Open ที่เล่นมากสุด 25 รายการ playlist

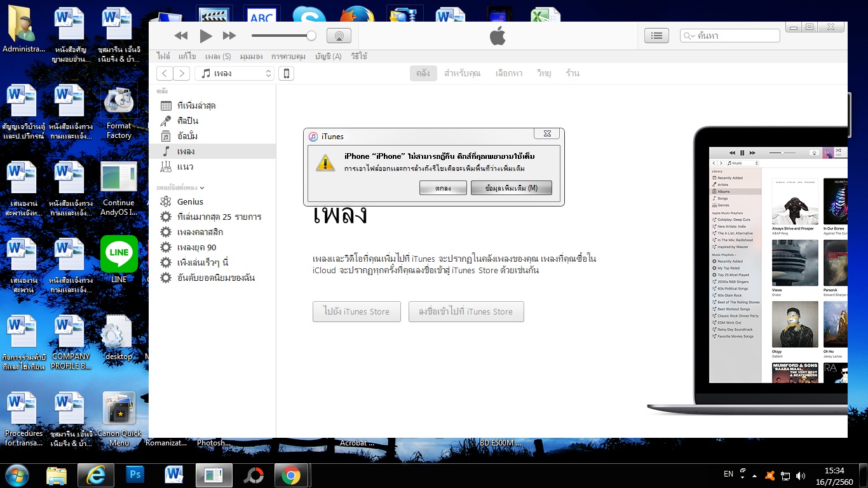(x=213, y=217)
